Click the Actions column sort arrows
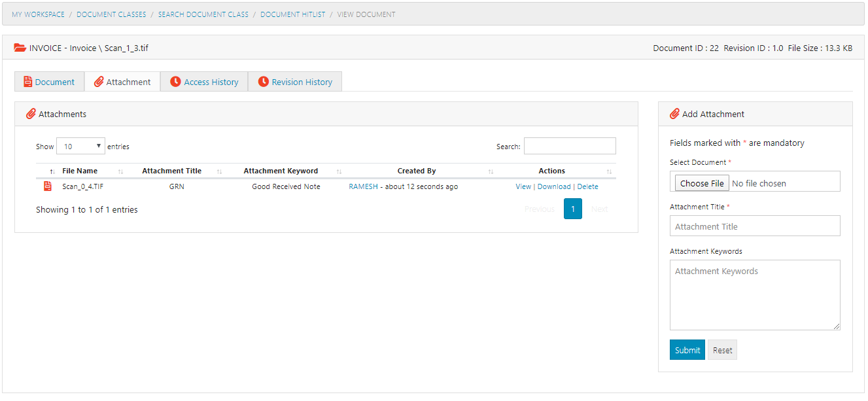This screenshot has height=401, width=868. [x=609, y=171]
